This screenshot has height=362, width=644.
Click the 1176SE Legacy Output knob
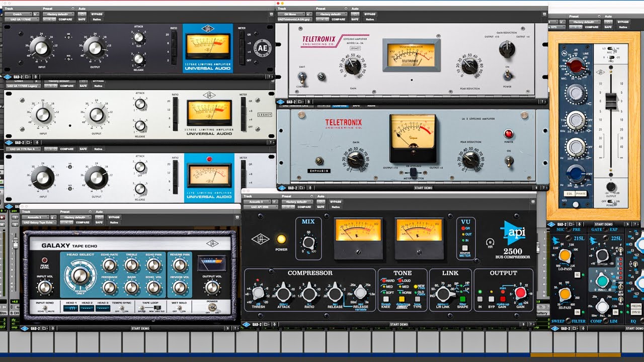pos(97,115)
